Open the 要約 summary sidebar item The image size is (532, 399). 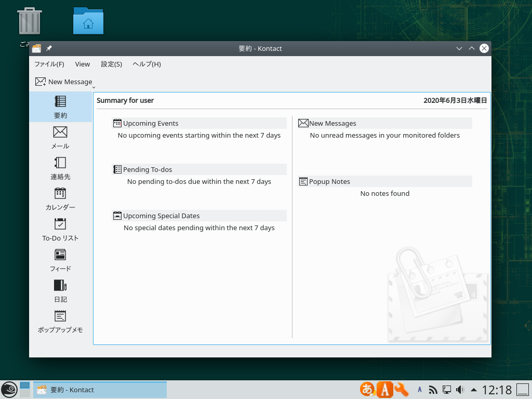pos(60,107)
